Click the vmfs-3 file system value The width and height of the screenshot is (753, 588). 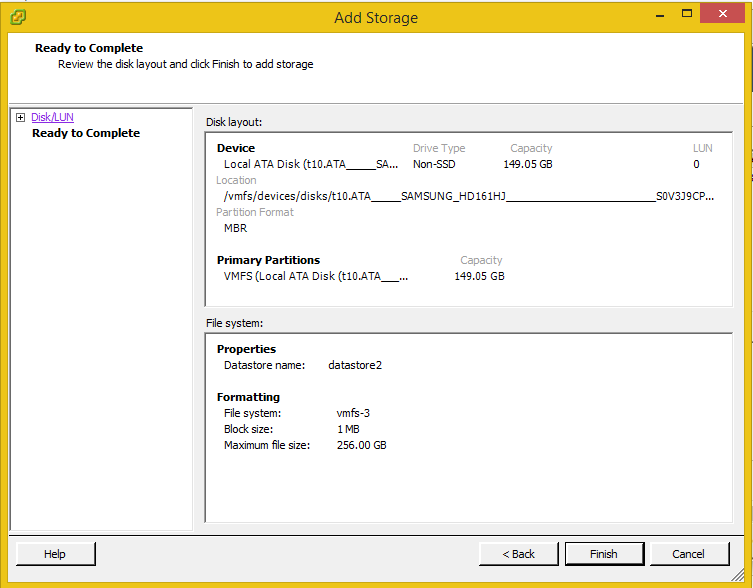point(354,413)
